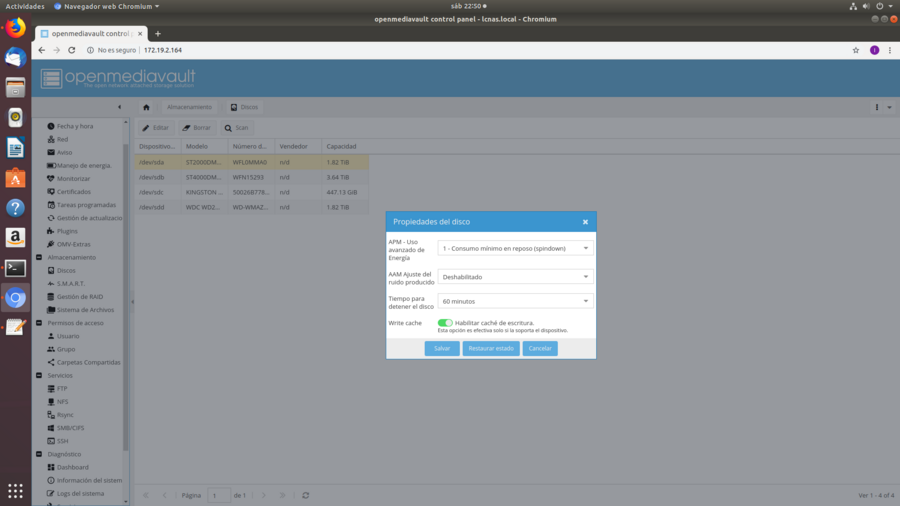Launch Terminal from the Ubuntu dock
The height and width of the screenshot is (506, 900).
[x=15, y=268]
